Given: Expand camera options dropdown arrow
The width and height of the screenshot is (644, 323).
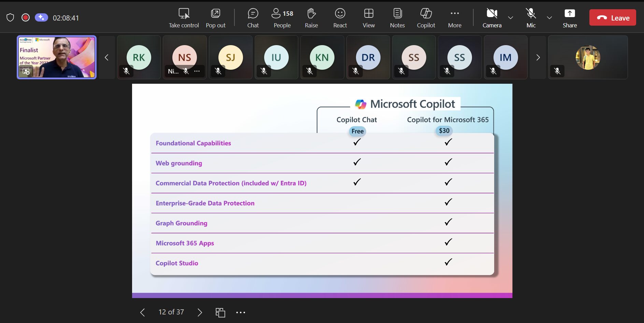Looking at the screenshot, I should click(511, 18).
